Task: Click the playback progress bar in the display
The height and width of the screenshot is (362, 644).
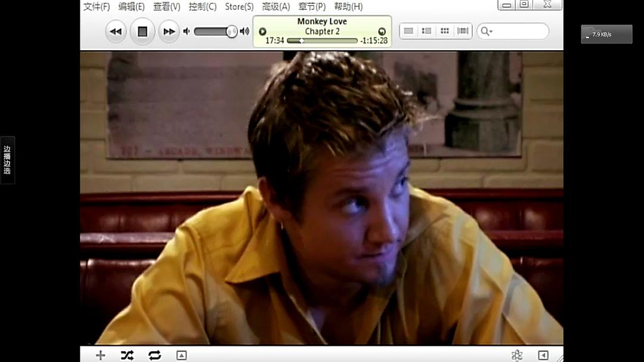Action: [322, 41]
